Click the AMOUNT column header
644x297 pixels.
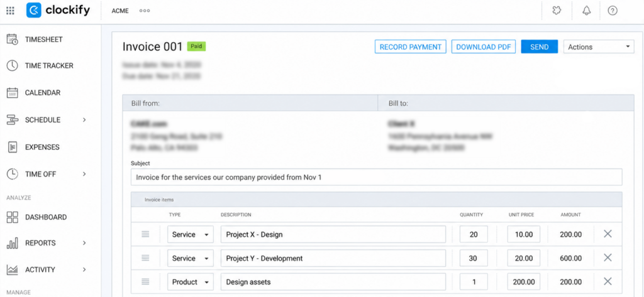click(x=570, y=215)
